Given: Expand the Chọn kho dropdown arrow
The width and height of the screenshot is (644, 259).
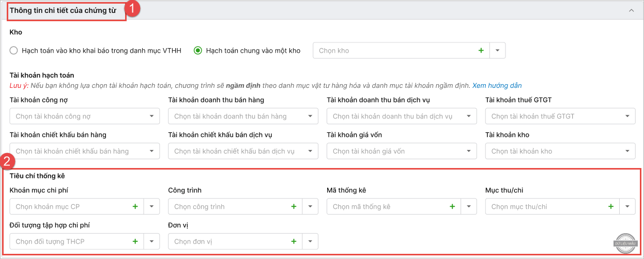Looking at the screenshot, I should pyautogui.click(x=497, y=51).
